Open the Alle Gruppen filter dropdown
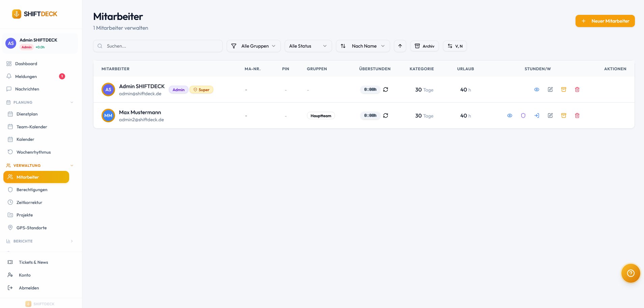The height and width of the screenshot is (308, 644). coord(254,46)
